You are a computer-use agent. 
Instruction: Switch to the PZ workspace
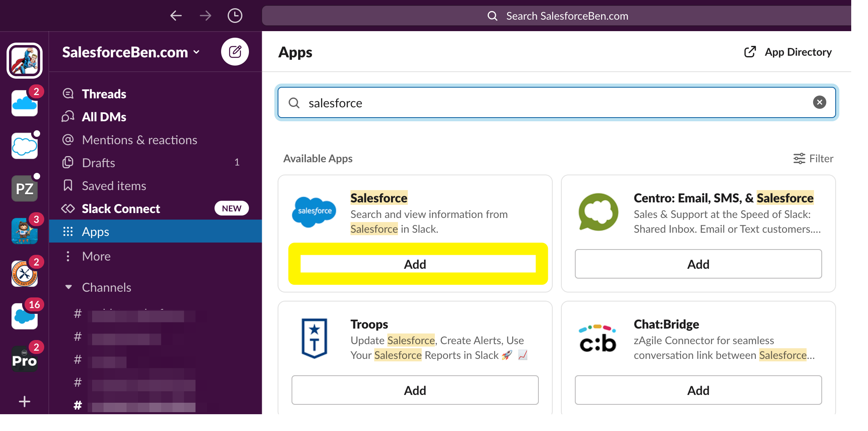point(25,188)
